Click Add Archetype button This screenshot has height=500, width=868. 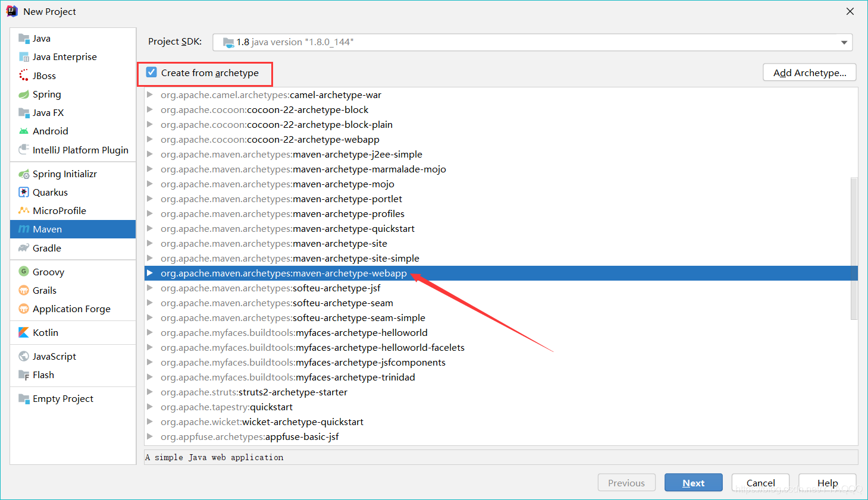[809, 73]
